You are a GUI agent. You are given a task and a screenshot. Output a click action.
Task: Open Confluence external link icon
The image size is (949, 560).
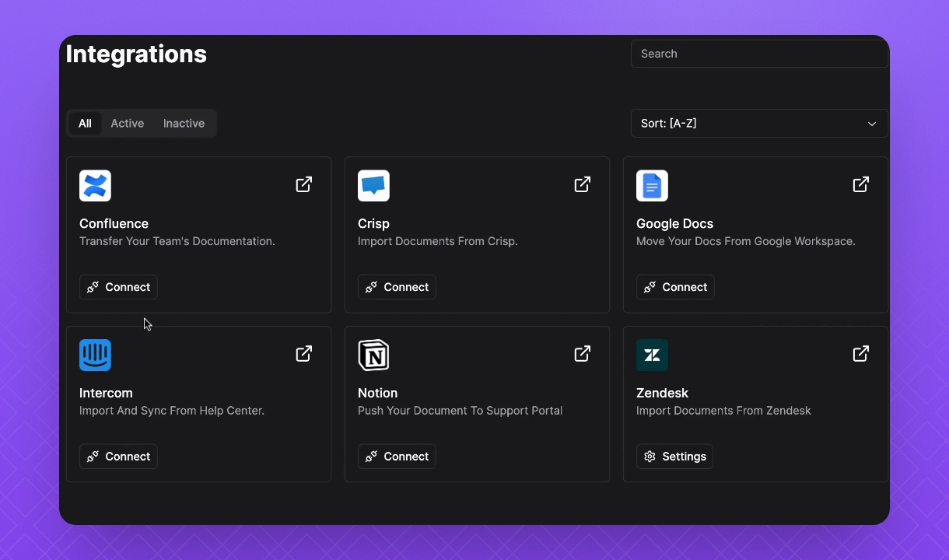coord(304,184)
